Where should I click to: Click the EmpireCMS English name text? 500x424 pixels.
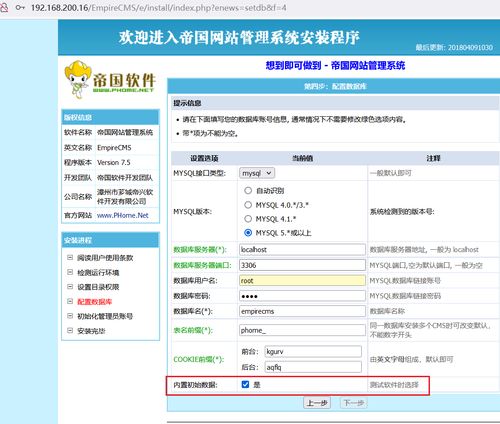click(114, 147)
